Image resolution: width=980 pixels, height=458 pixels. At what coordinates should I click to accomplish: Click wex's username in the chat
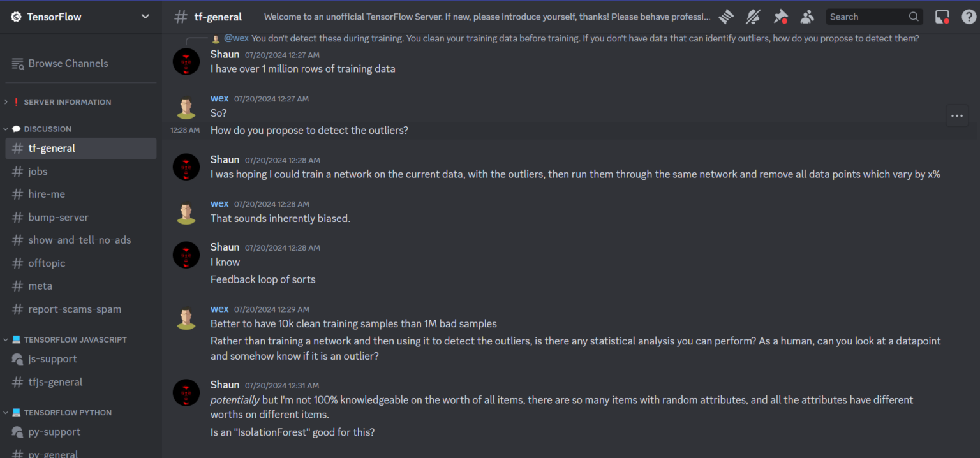click(219, 98)
